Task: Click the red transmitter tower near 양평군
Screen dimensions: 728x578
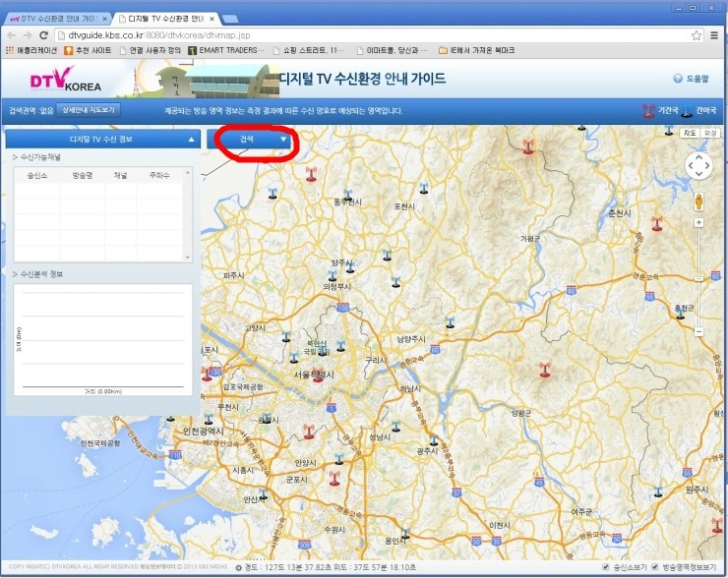Action: coord(541,371)
